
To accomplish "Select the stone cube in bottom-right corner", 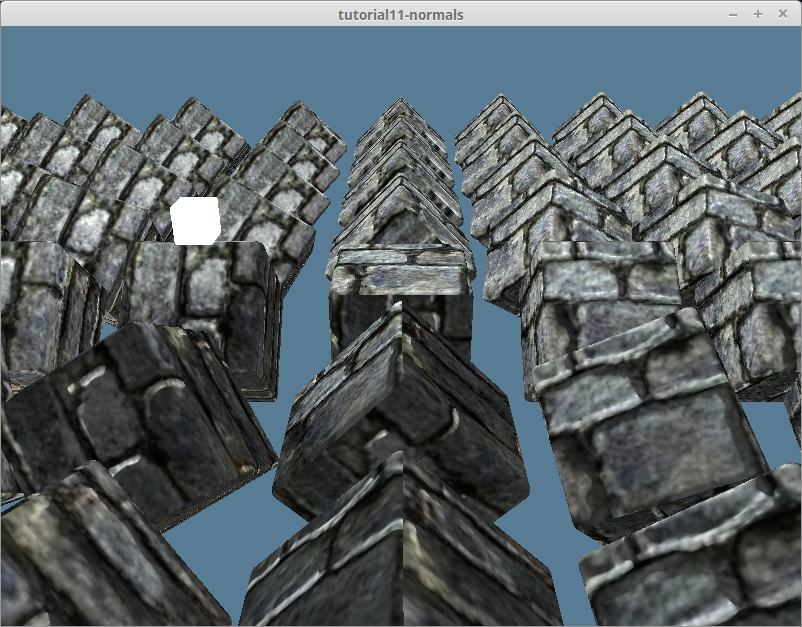I will coord(700,560).
